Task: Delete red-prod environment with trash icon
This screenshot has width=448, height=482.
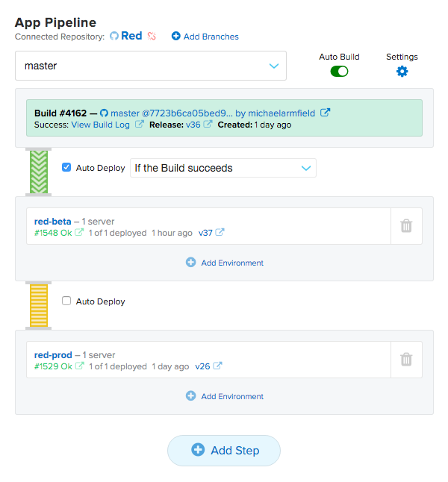Action: point(406,360)
